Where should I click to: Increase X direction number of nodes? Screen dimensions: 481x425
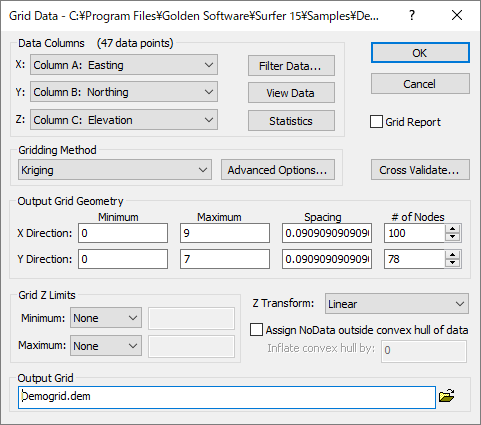(452, 229)
